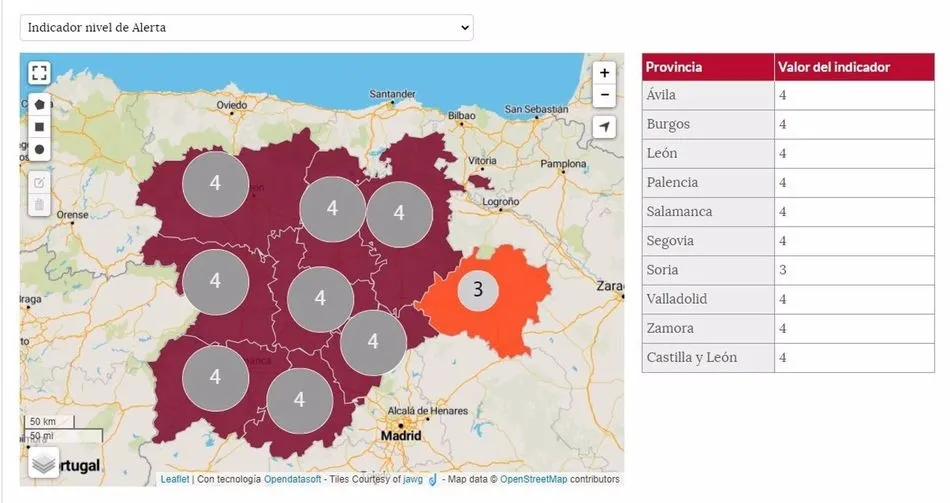Open the Indicador nivel de Alerta dropdown

point(246,28)
